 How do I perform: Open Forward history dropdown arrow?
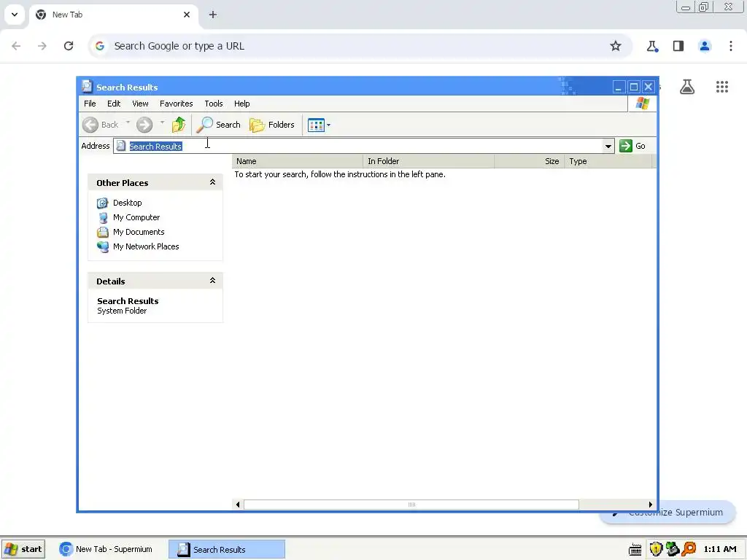tap(162, 122)
